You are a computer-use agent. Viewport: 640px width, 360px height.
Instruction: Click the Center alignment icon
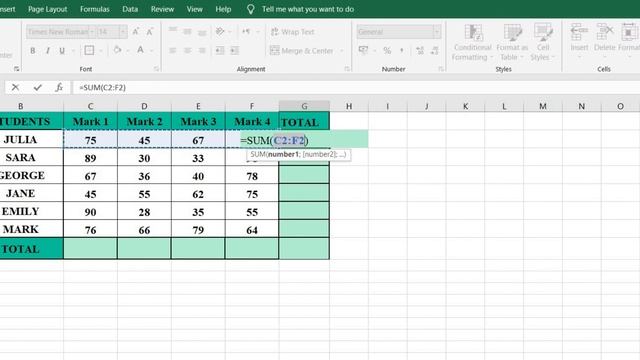(x=187, y=51)
